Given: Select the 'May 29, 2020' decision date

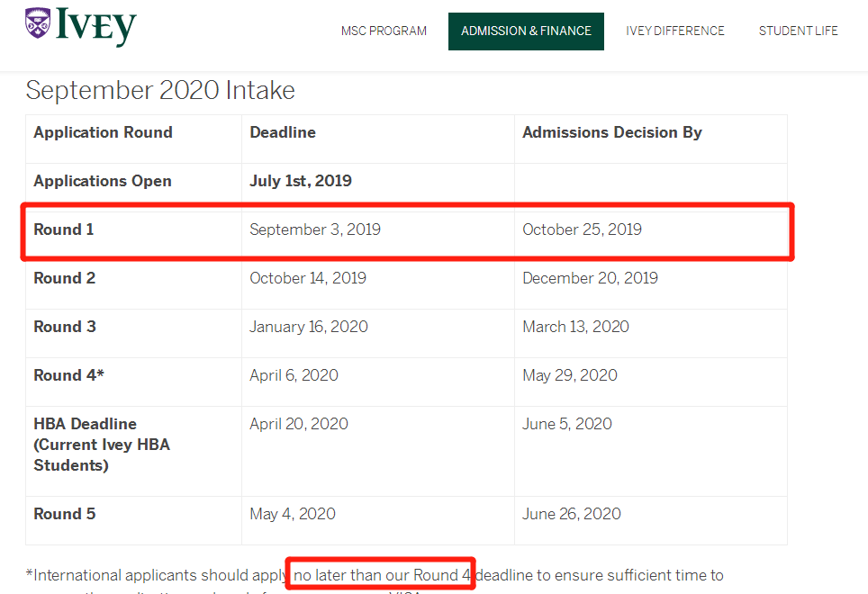Looking at the screenshot, I should click(x=570, y=375).
